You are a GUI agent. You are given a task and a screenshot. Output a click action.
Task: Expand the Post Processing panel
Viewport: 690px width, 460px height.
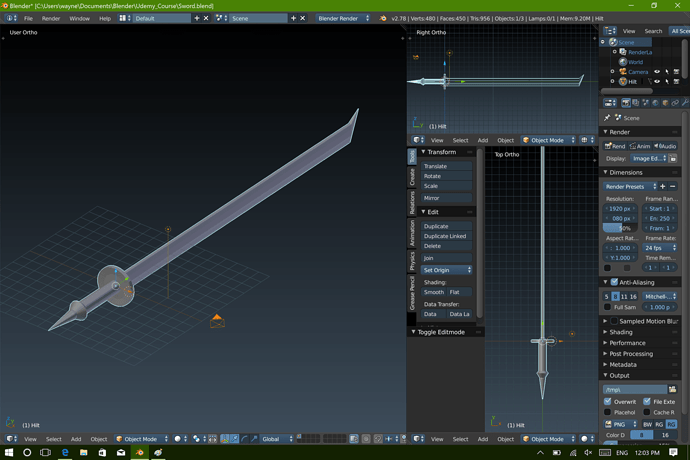click(630, 354)
